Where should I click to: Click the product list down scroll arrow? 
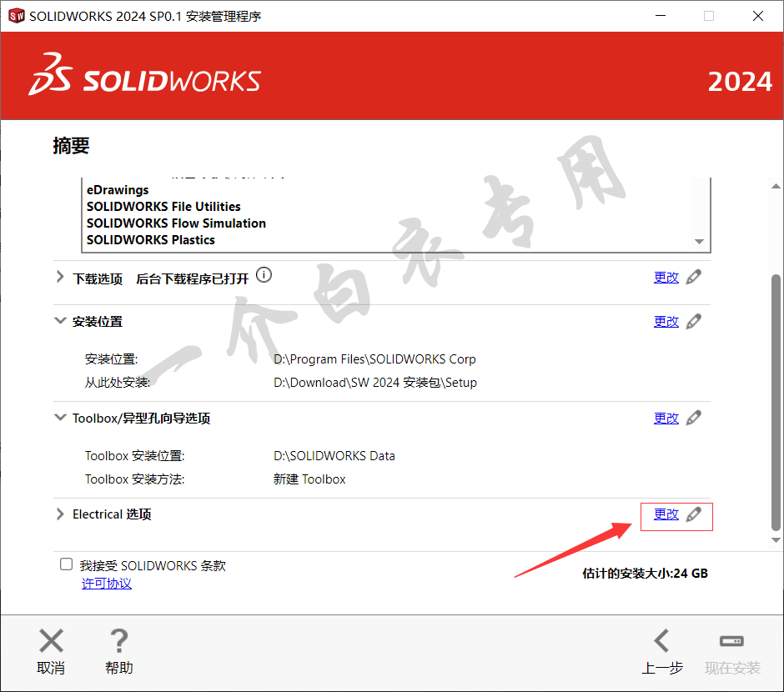pyautogui.click(x=700, y=241)
